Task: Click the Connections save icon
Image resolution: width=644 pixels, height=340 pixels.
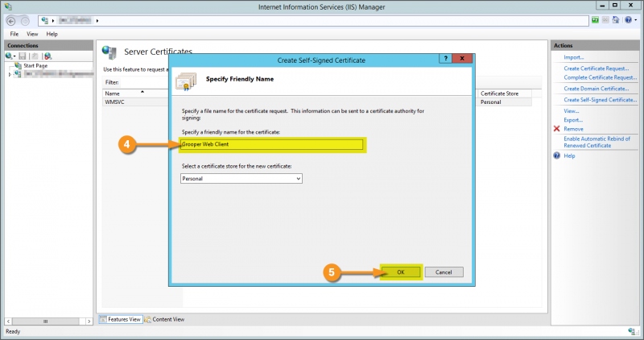Action: click(23, 56)
